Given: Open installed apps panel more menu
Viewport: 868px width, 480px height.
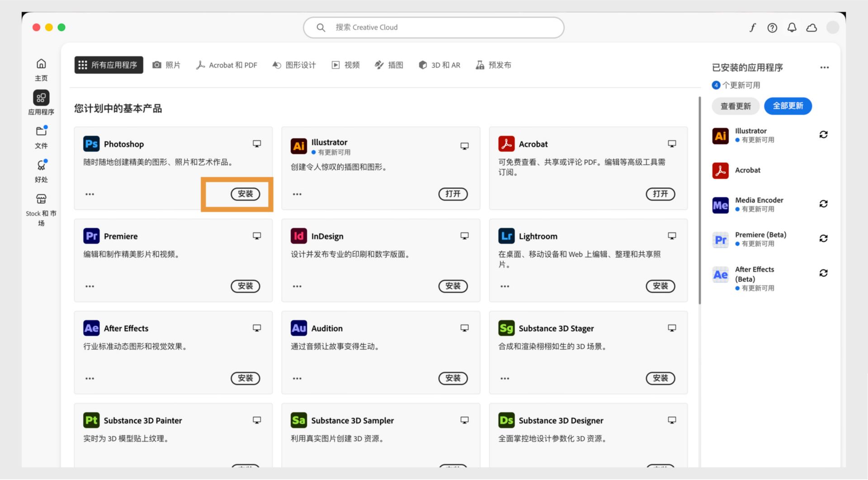Looking at the screenshot, I should click(825, 68).
